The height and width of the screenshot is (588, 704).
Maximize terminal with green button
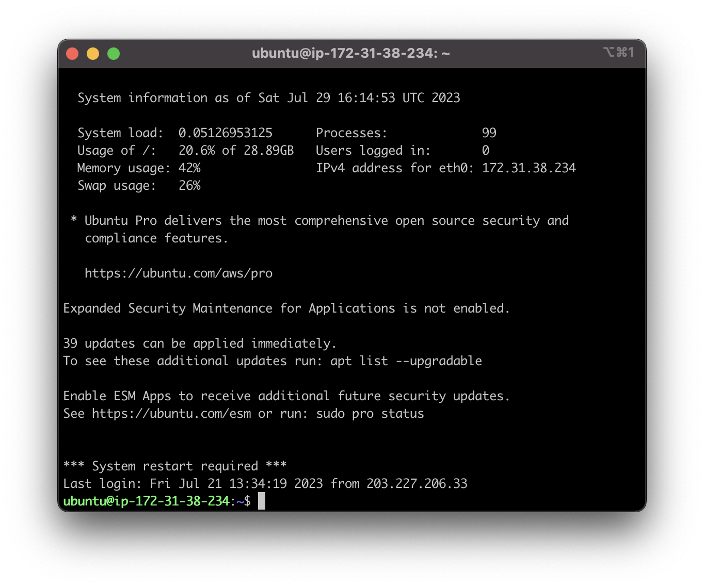[114, 54]
